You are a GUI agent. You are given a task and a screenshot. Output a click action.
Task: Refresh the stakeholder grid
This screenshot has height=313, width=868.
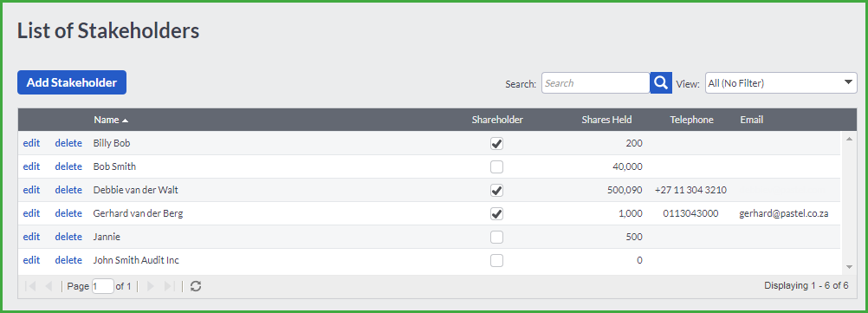click(196, 286)
